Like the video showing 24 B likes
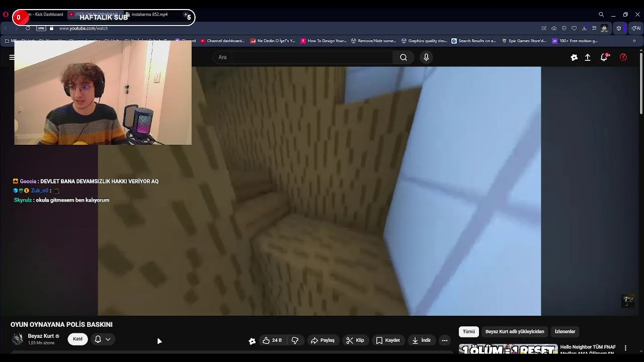This screenshot has width=644, height=362. (272, 340)
